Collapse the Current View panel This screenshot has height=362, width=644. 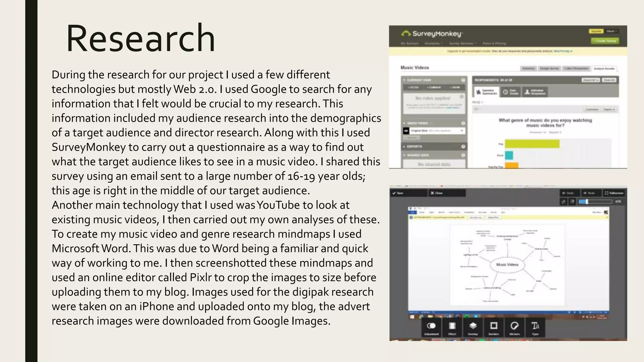point(405,80)
